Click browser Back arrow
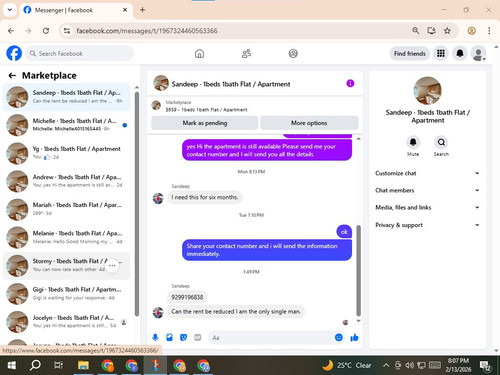Screen dimensions: 500x375 pyautogui.click(x=11, y=31)
